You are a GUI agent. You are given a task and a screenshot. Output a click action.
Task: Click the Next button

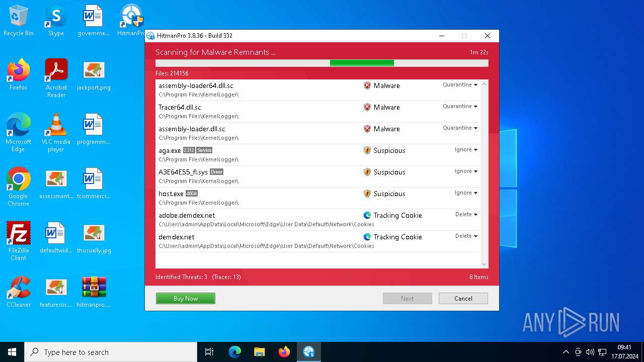coord(408,299)
